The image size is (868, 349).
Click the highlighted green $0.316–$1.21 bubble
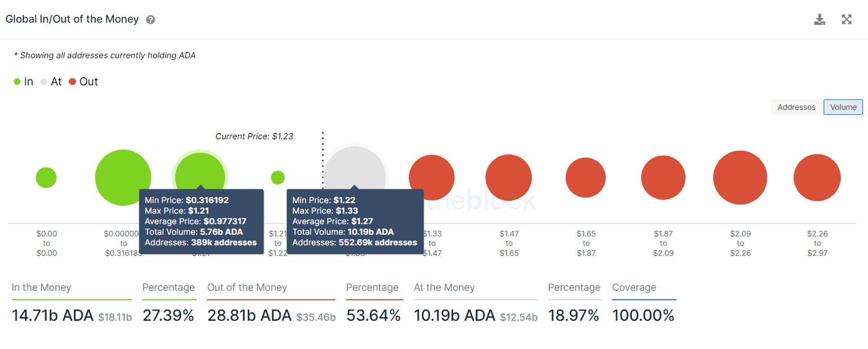[199, 173]
